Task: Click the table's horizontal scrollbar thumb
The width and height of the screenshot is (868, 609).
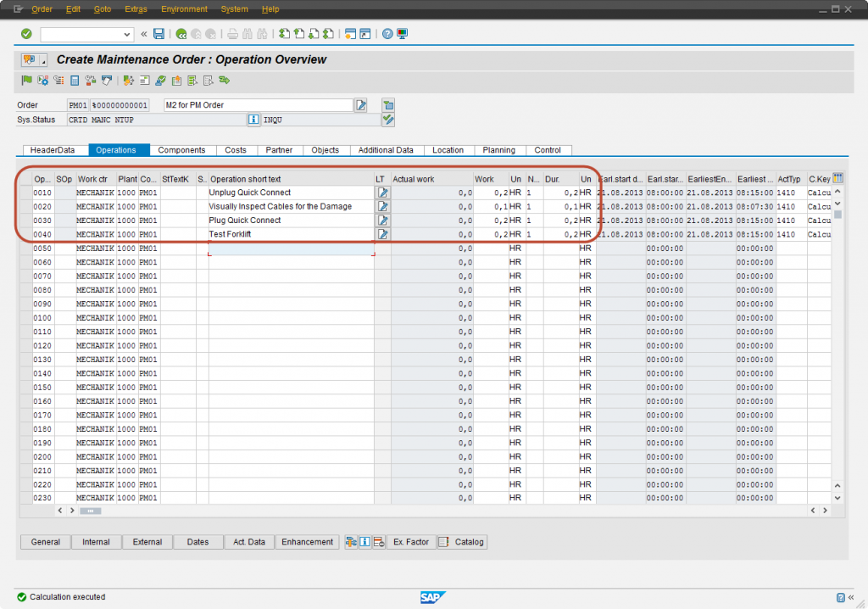Action: click(x=90, y=511)
